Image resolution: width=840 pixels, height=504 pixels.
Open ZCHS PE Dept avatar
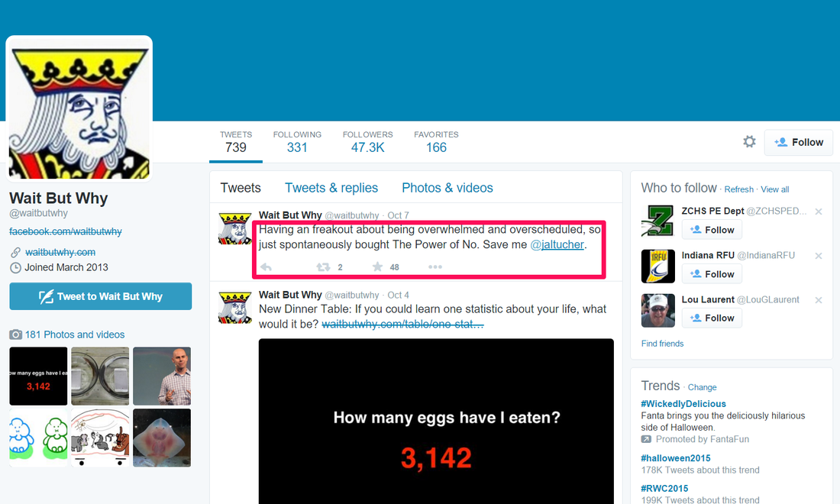(657, 221)
